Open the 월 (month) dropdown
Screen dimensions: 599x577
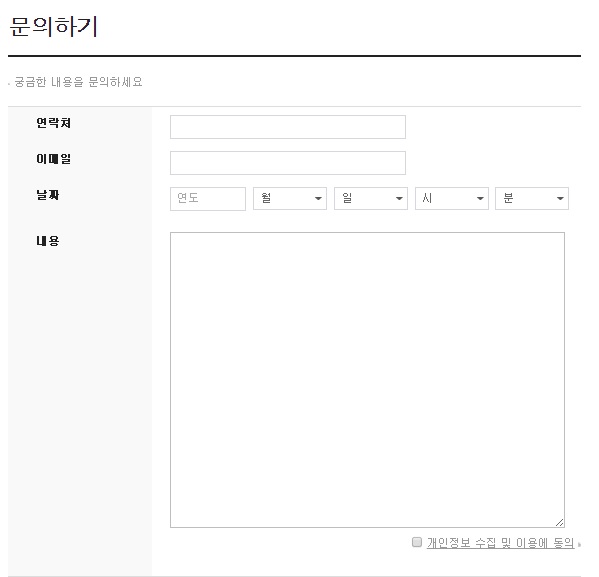click(290, 198)
